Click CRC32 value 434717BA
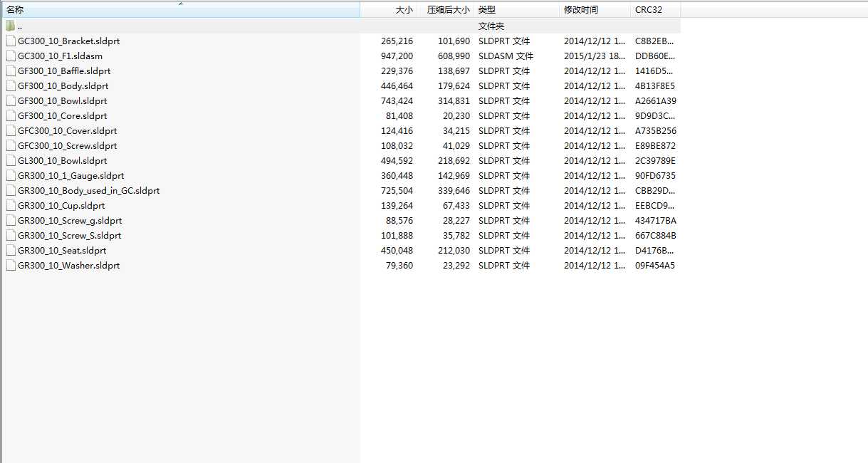868x463 pixels. coord(656,220)
